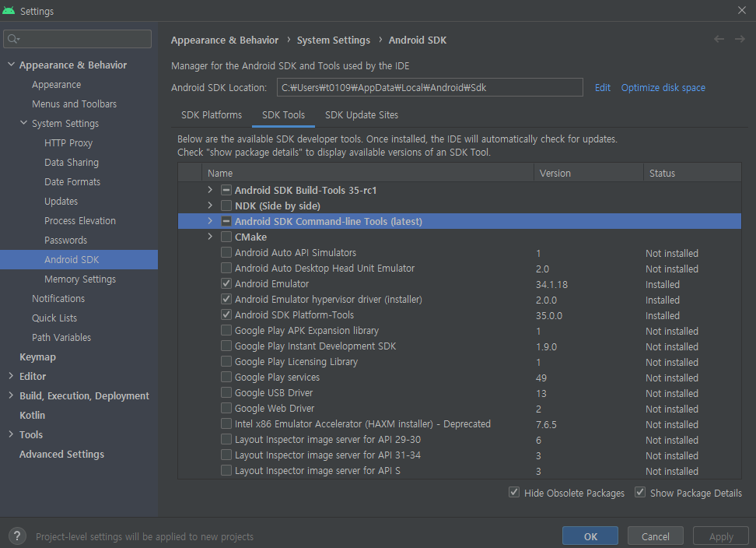The image size is (756, 548).
Task: Check Google Play services
Action: (226, 377)
